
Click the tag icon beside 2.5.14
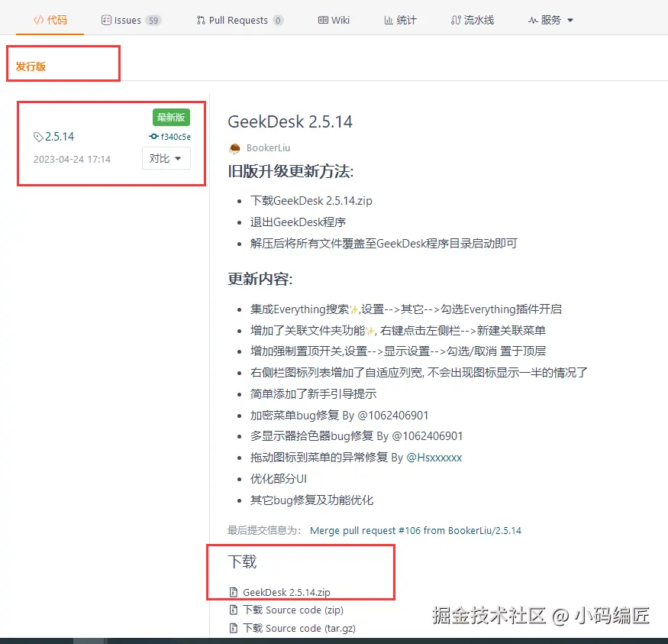pos(38,137)
